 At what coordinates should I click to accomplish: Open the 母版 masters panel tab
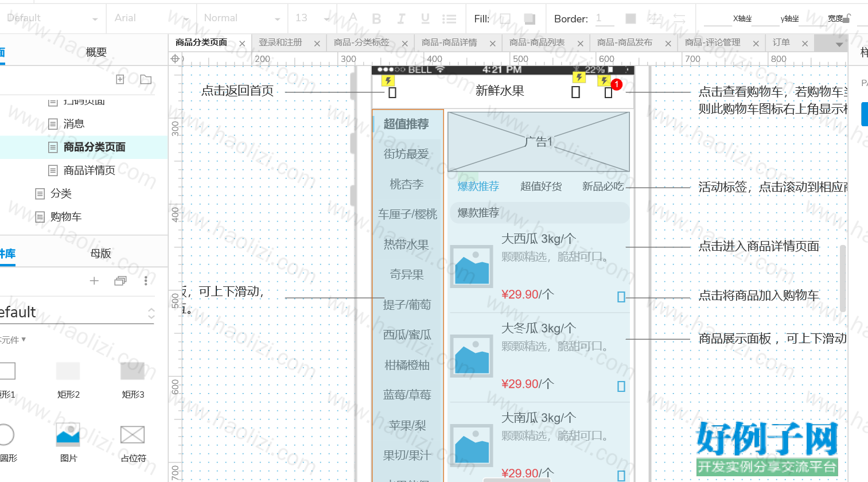click(x=100, y=253)
